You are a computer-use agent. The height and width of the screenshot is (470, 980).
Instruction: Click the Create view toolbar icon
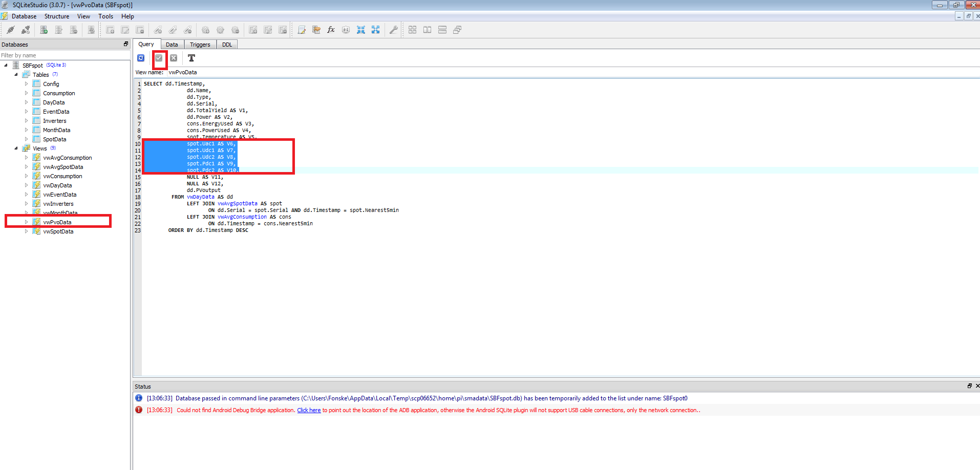pos(253,30)
